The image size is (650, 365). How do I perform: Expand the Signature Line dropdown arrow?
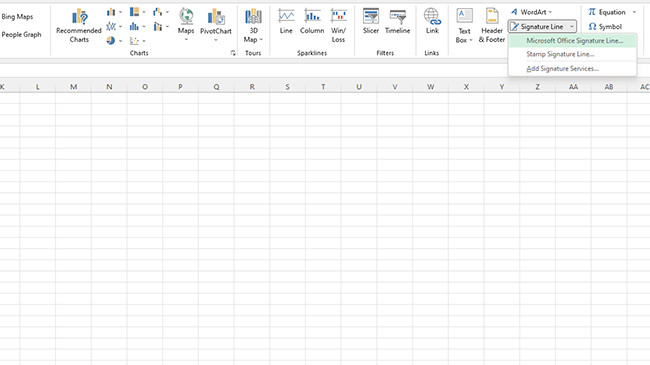point(572,27)
